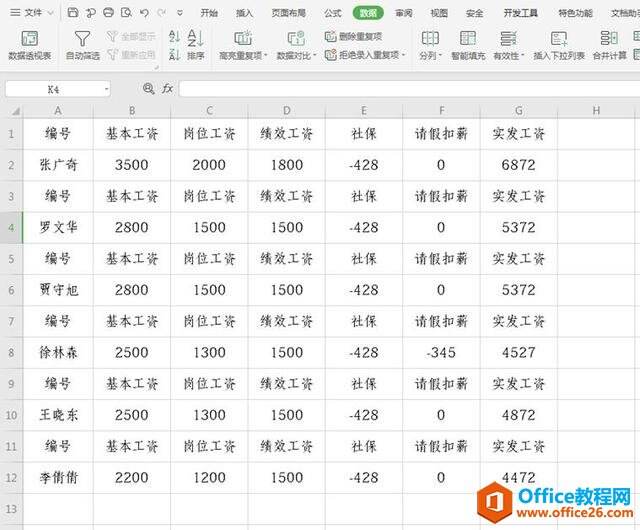This screenshot has height=530, width=640.
Task: Enable 自动筛选 auto filter funnel
Action: [83, 45]
